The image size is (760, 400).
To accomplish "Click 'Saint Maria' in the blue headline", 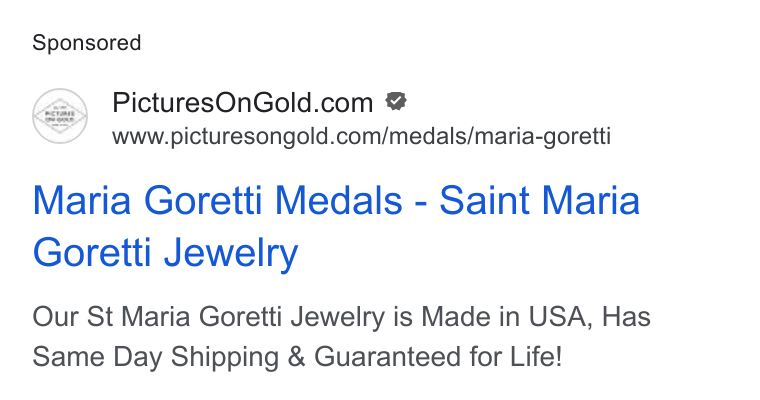I will click(539, 200).
